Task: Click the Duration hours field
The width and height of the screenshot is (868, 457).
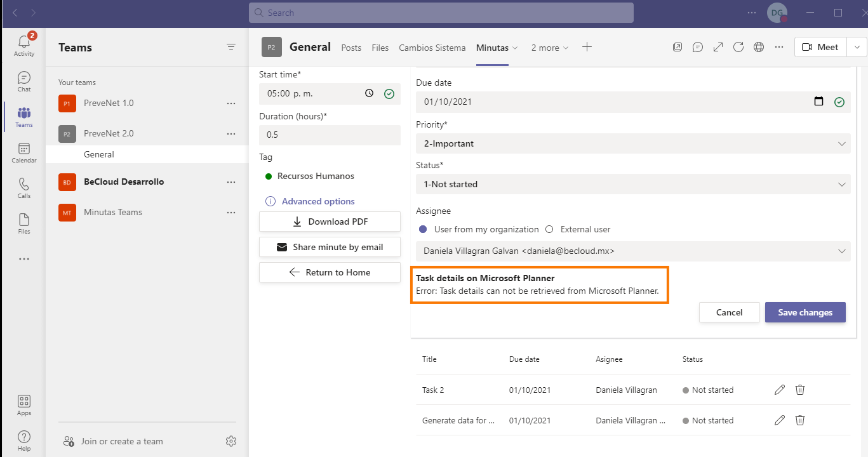Action: click(x=330, y=135)
